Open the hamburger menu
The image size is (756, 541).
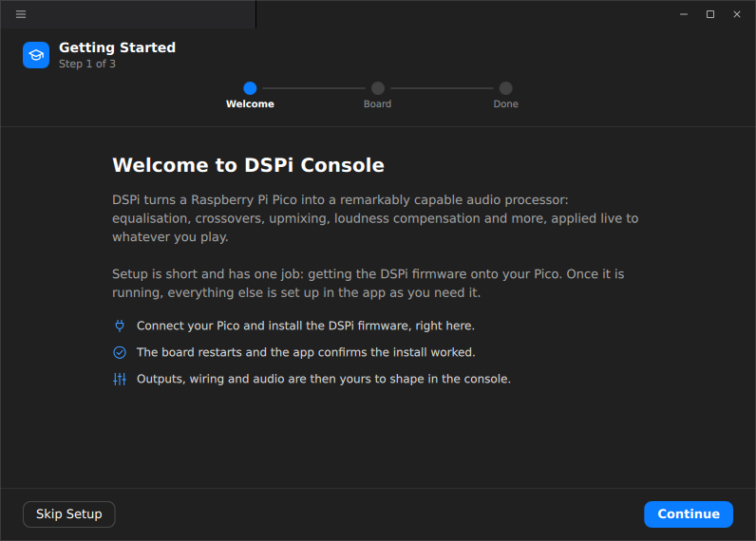21,14
